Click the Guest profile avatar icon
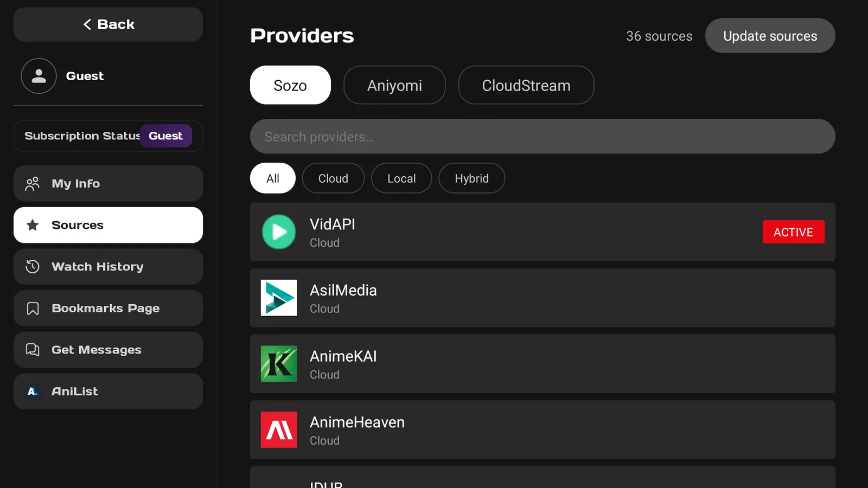This screenshot has height=488, width=868. click(x=39, y=76)
